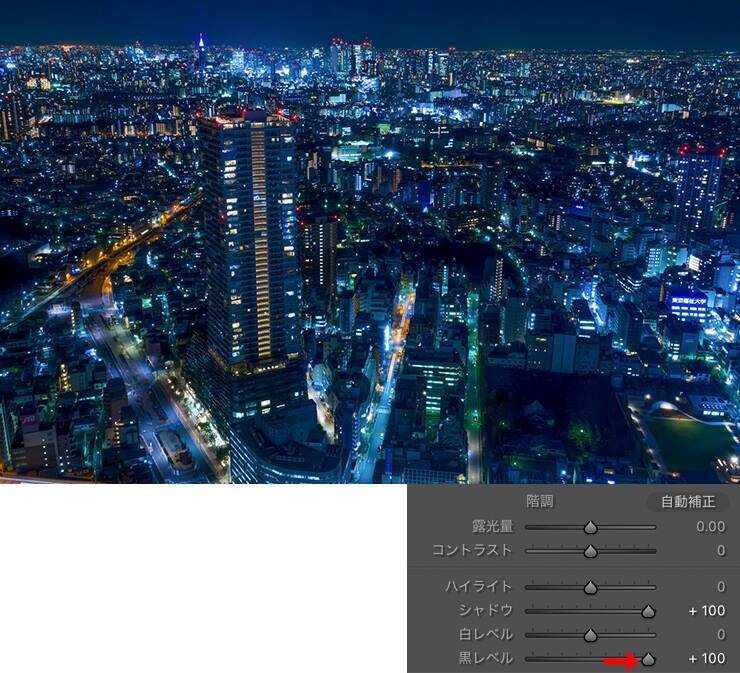Click the コントラスト contrast slider handle
The height and width of the screenshot is (673, 740).
click(590, 551)
